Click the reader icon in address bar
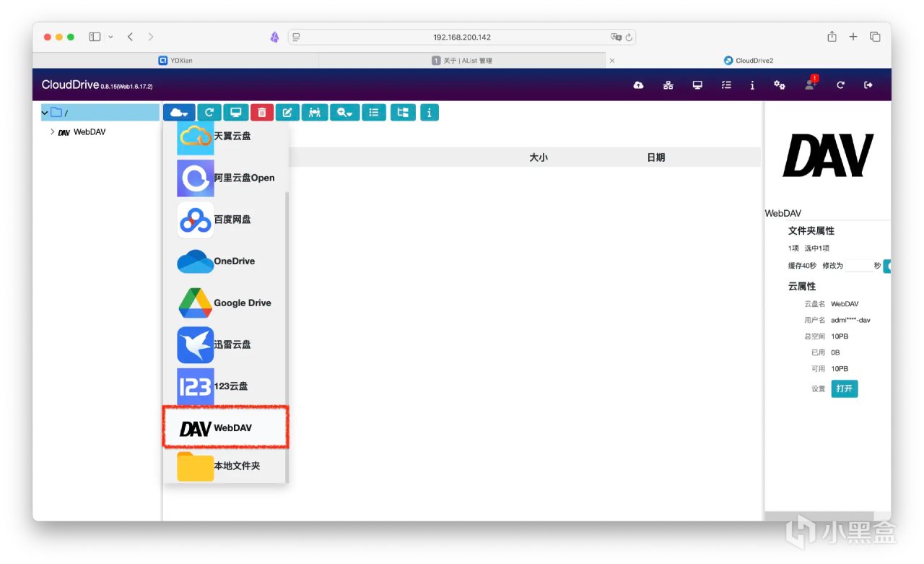The height and width of the screenshot is (564, 924). (x=296, y=37)
